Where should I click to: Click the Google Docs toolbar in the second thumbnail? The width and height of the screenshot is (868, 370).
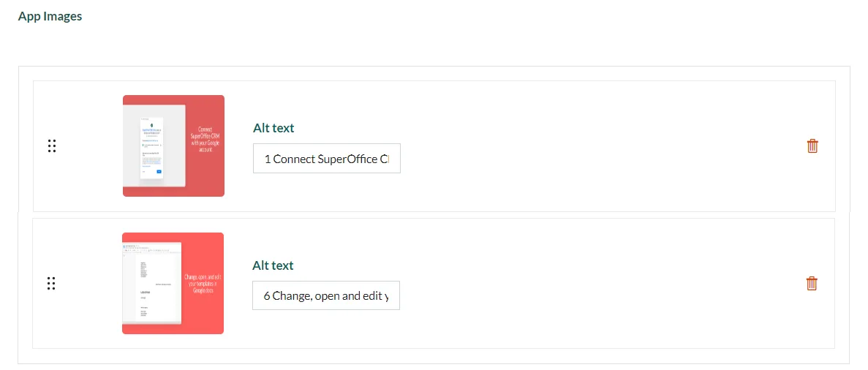point(152,250)
